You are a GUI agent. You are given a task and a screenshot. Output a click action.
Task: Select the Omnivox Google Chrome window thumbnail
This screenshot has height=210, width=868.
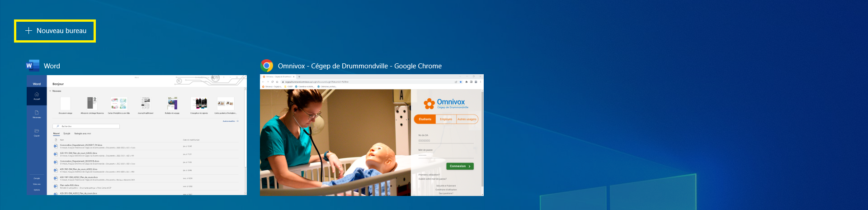tap(372, 135)
